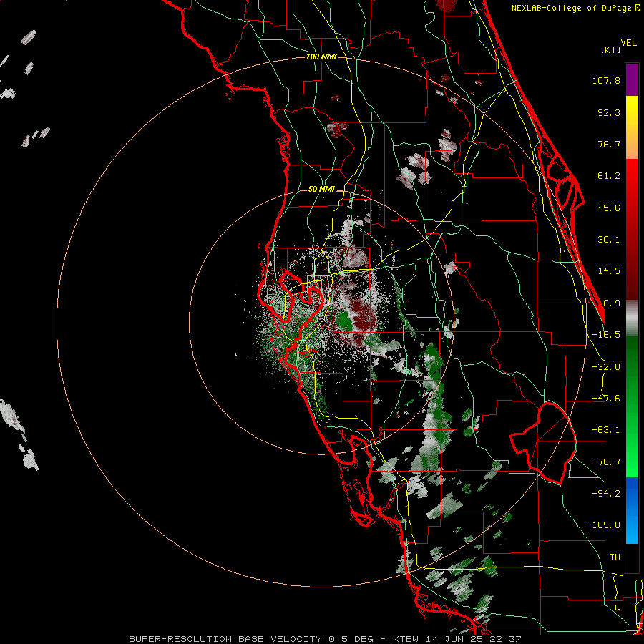Viewport: 644px width, 644px height.
Task: Pick the red segment of the color bar
Action: [x=632, y=229]
